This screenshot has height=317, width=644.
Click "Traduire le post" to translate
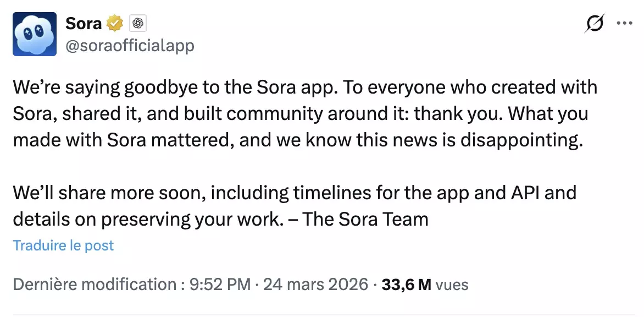[x=63, y=245]
